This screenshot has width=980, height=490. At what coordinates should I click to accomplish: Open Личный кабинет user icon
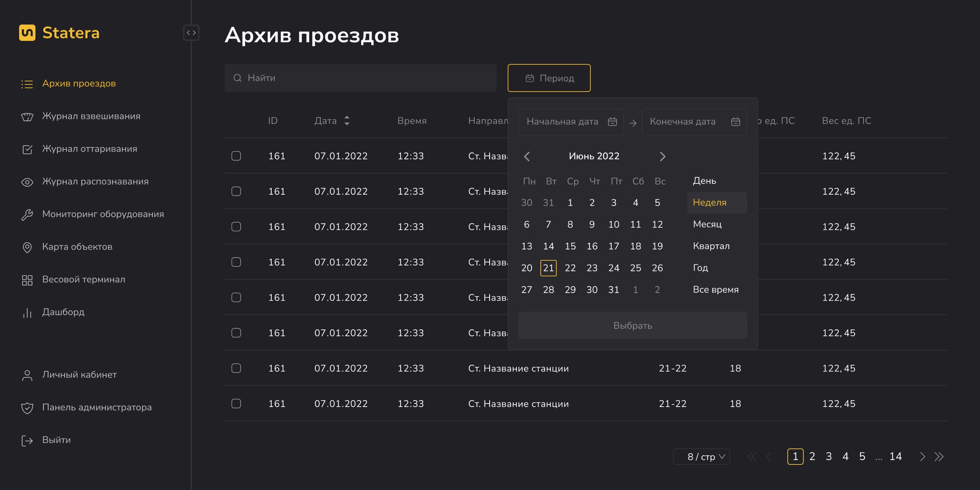[x=27, y=375]
